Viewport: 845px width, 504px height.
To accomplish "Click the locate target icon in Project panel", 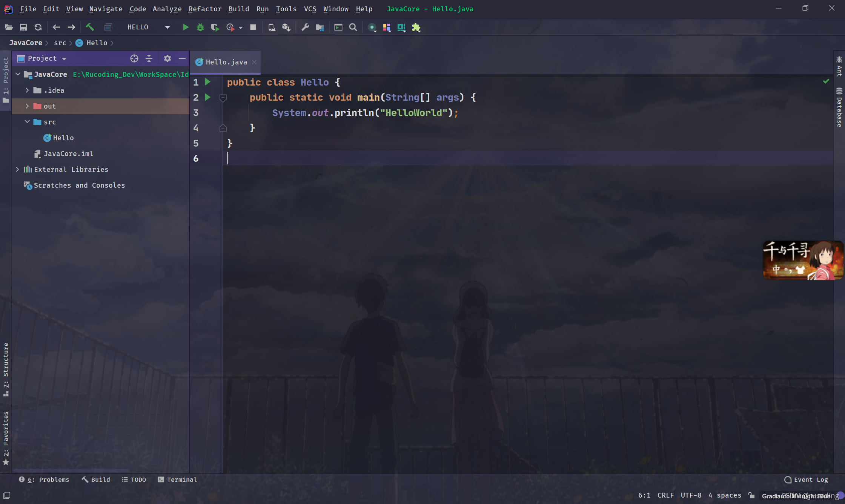I will click(134, 58).
